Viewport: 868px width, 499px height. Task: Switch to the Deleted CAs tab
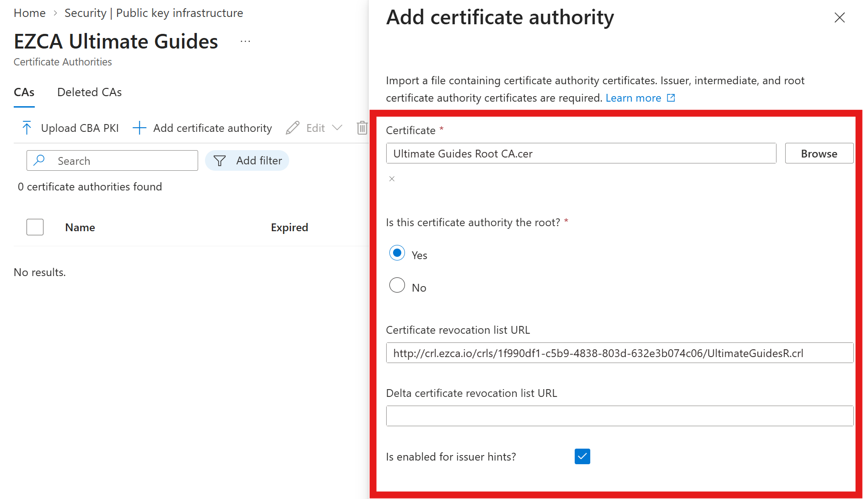point(89,92)
